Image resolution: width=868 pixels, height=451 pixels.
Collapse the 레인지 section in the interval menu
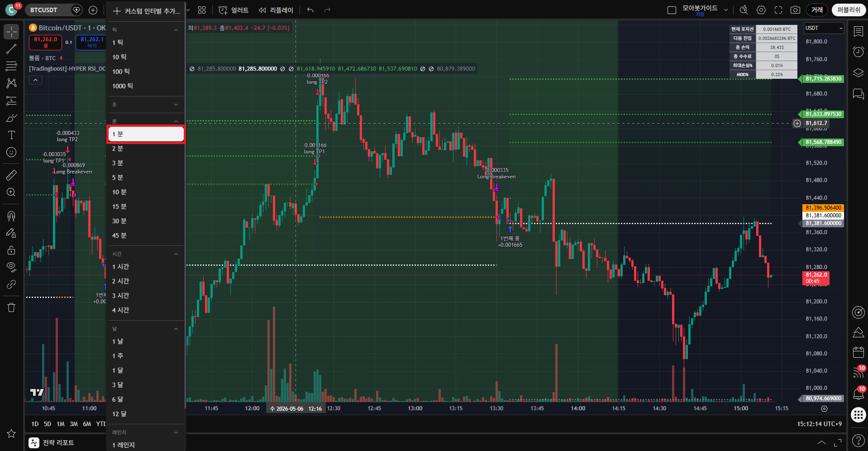tap(176, 432)
